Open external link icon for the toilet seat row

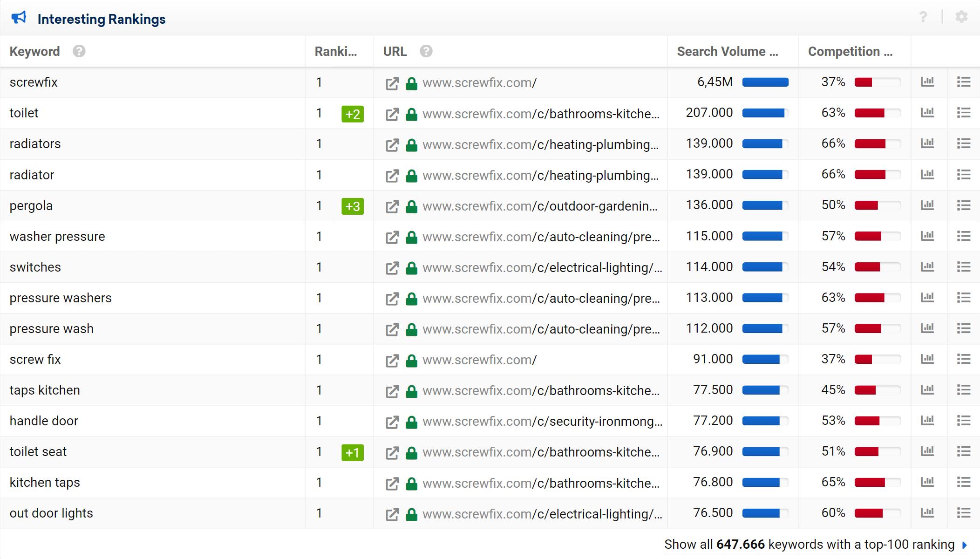[x=392, y=452]
